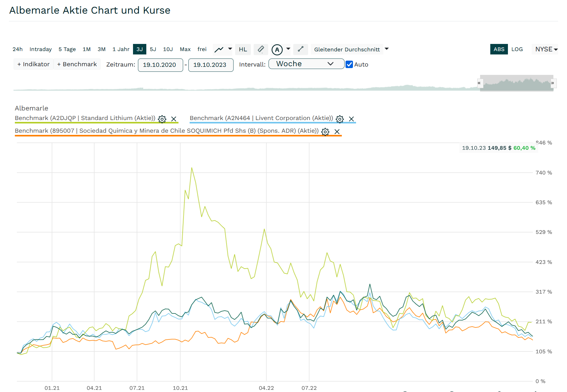The height and width of the screenshot is (392, 567).
Task: Select the Max time range
Action: [185, 49]
